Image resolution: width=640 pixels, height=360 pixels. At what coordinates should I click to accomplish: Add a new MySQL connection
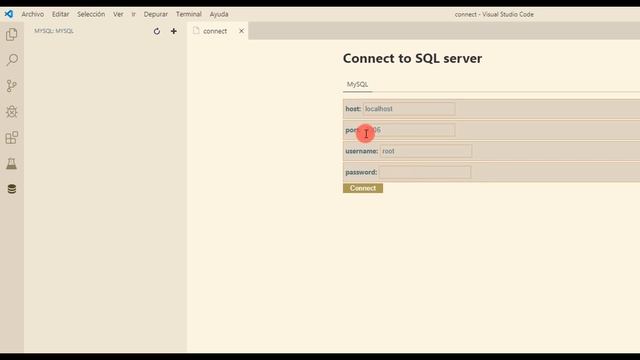point(173,31)
